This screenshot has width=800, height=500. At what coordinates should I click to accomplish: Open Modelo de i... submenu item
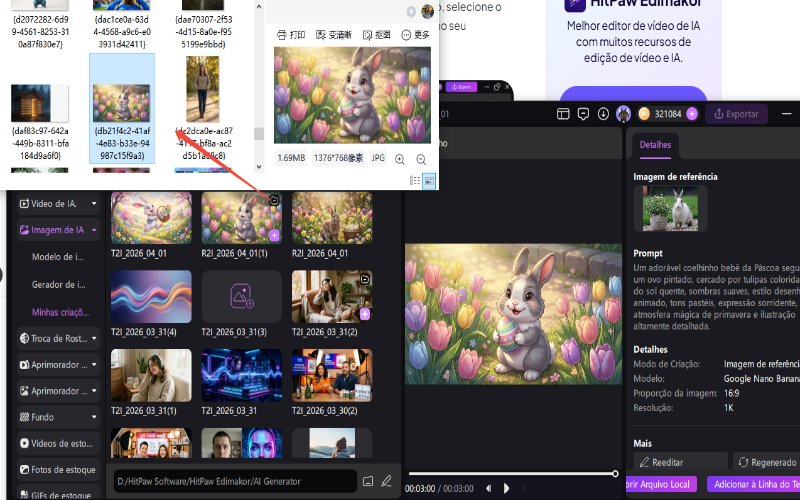58,257
